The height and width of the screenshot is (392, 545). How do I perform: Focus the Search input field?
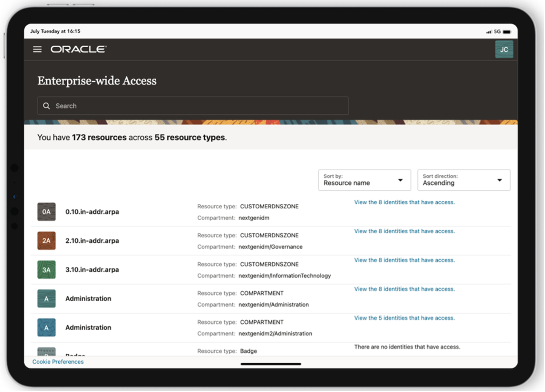pos(193,106)
